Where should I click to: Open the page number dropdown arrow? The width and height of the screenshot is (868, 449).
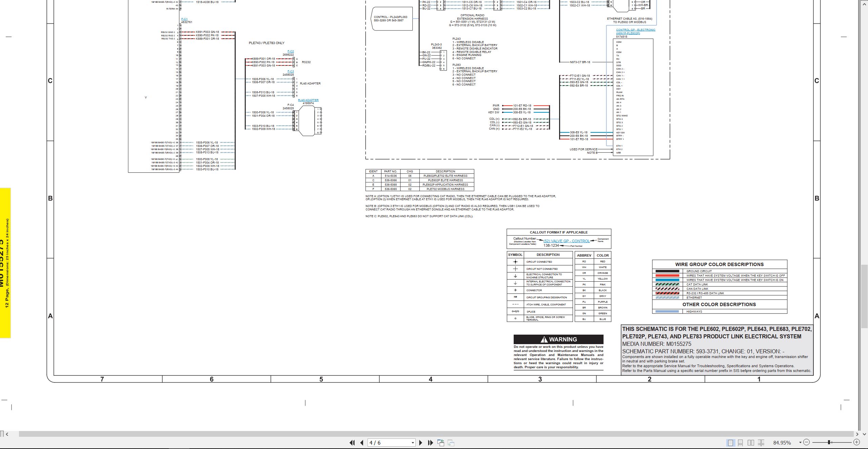(413, 443)
